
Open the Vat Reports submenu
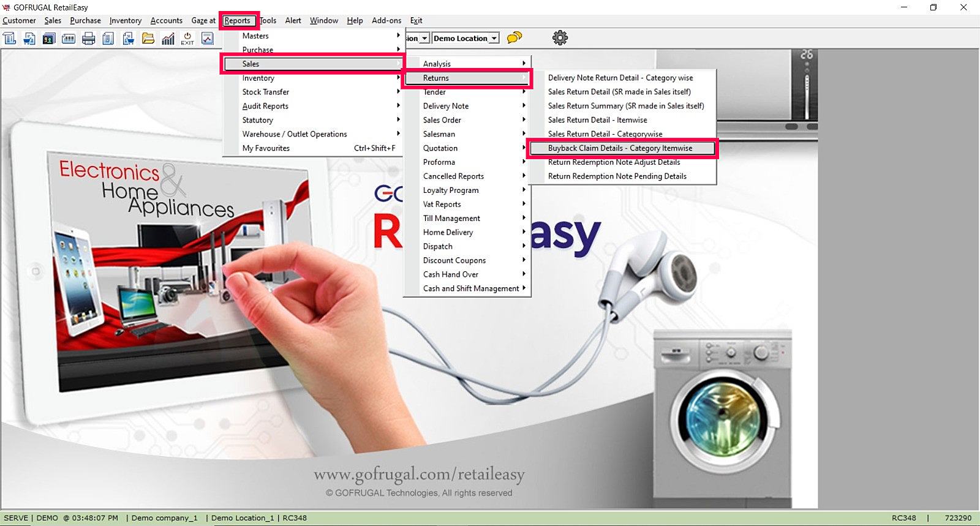[467, 205]
